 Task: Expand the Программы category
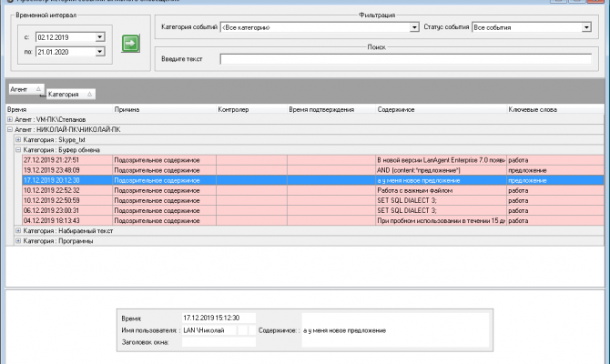[x=18, y=241]
